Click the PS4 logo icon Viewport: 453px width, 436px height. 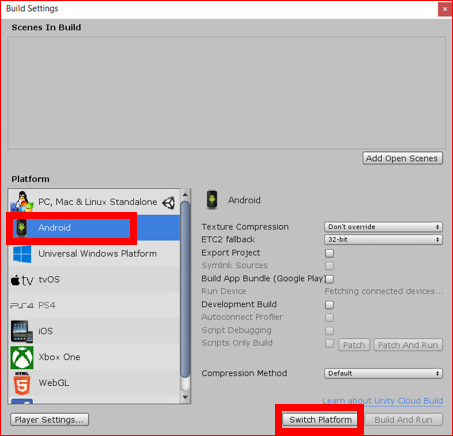pos(22,305)
